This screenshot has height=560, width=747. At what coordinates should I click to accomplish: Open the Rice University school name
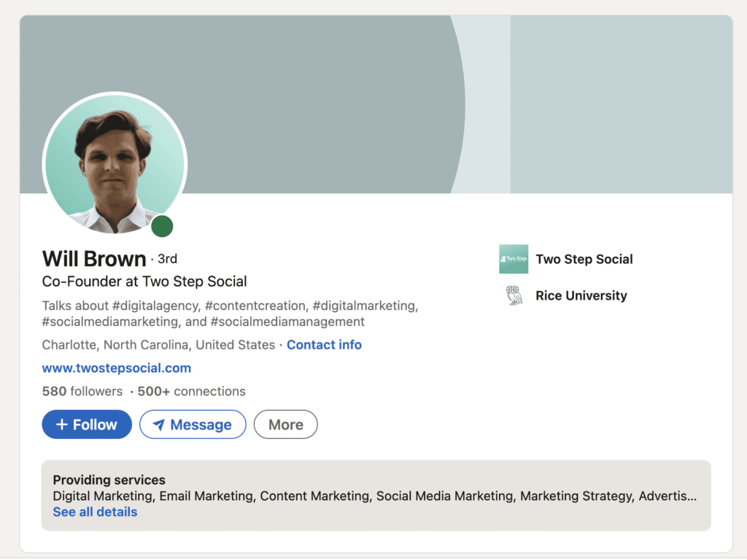tap(581, 295)
